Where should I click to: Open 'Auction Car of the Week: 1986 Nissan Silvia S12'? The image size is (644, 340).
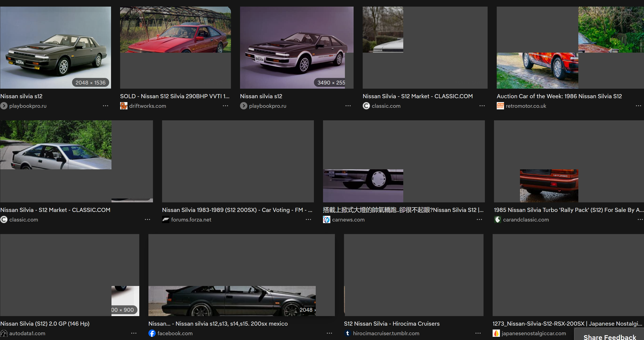click(x=559, y=96)
